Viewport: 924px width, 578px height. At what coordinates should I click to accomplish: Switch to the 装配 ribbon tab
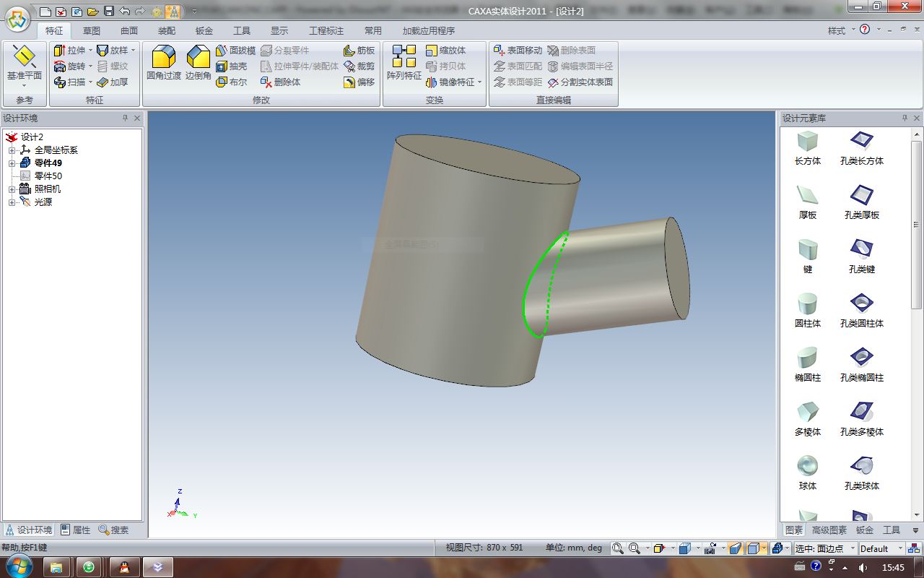[x=167, y=31]
